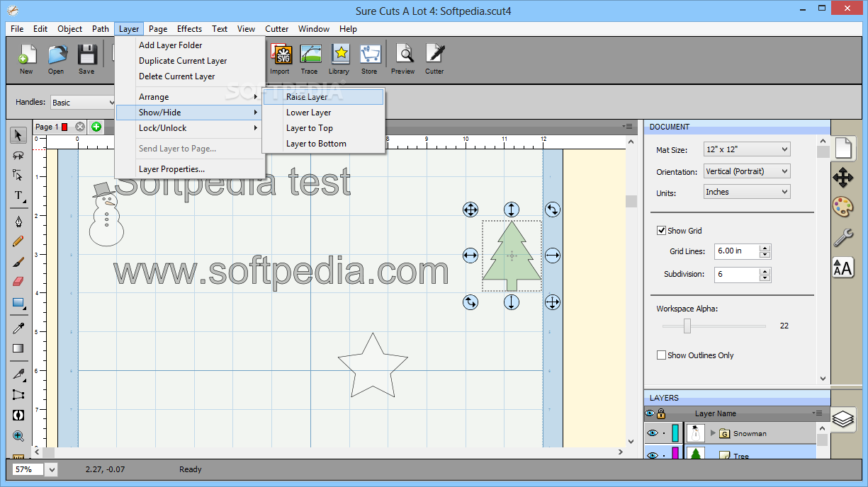868x487 pixels.
Task: Toggle all layers visibility header eye
Action: click(x=650, y=413)
